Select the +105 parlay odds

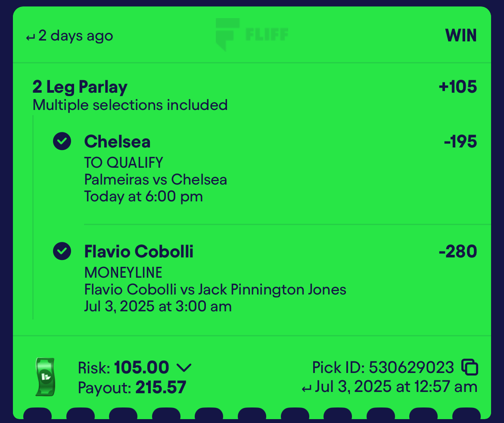(x=458, y=87)
